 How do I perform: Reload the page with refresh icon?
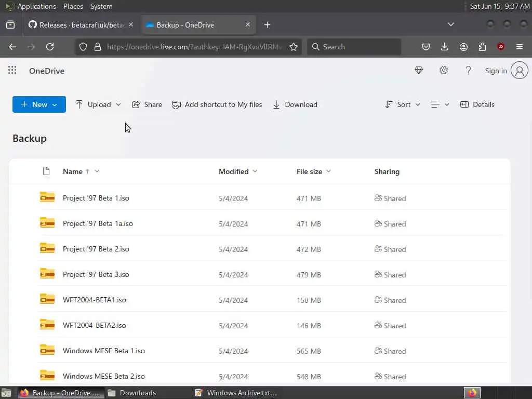coord(50,47)
